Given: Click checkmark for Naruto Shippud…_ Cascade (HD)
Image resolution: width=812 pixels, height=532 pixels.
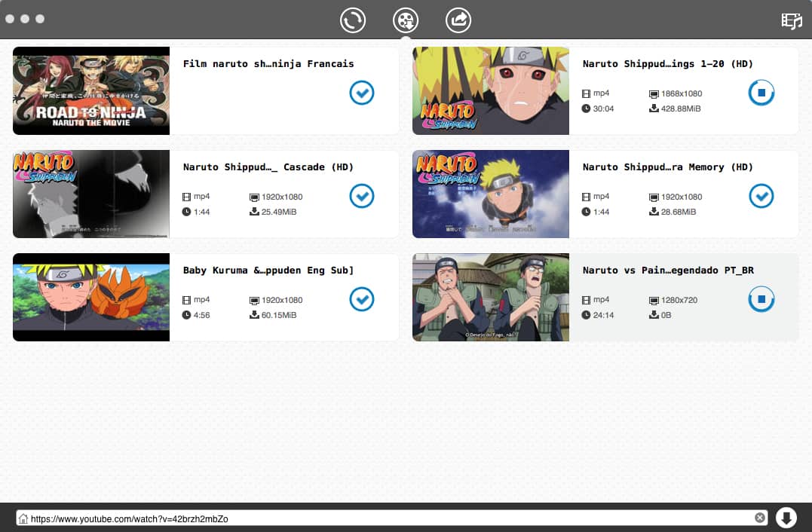Looking at the screenshot, I should tap(361, 196).
